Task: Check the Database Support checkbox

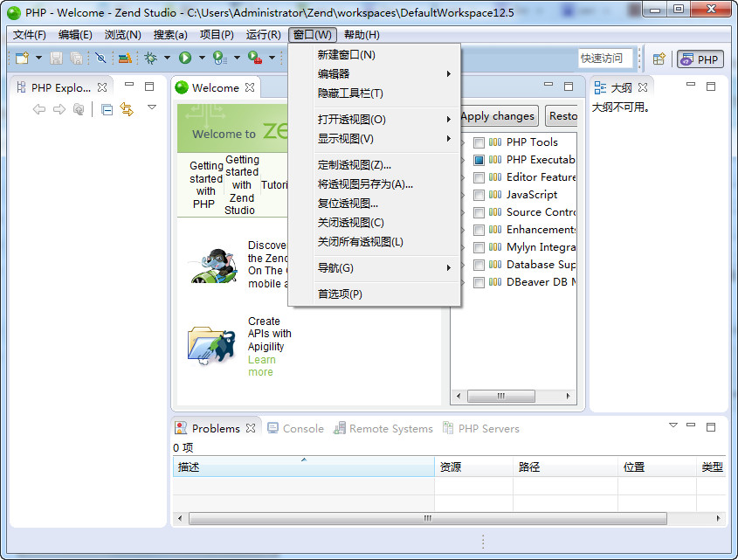Action: pos(479,265)
